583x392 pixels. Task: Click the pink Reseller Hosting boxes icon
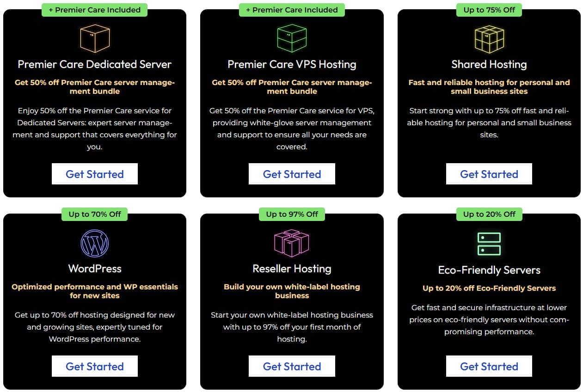click(292, 243)
